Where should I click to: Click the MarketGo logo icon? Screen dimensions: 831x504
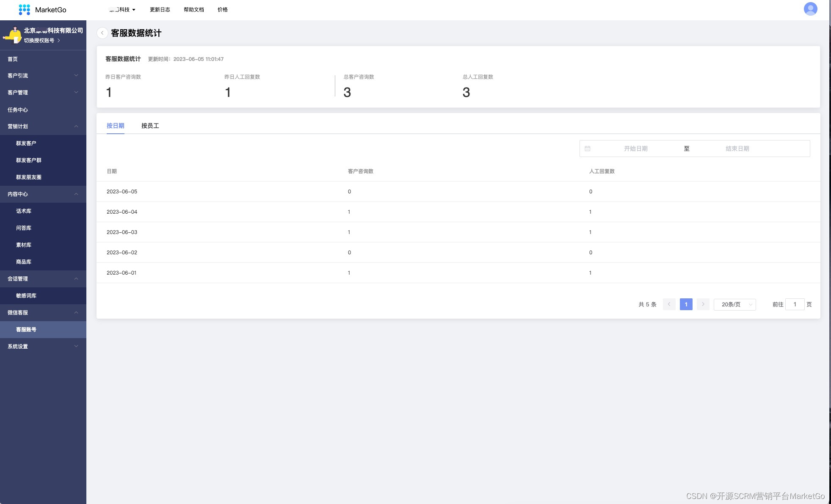pyautogui.click(x=25, y=10)
